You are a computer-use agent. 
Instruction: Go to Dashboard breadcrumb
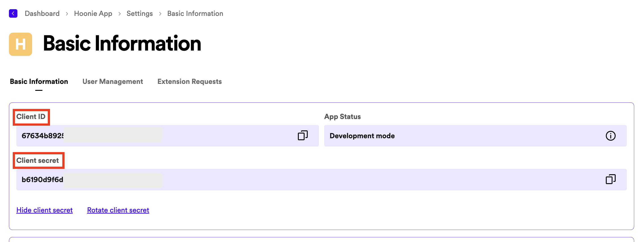(x=42, y=13)
